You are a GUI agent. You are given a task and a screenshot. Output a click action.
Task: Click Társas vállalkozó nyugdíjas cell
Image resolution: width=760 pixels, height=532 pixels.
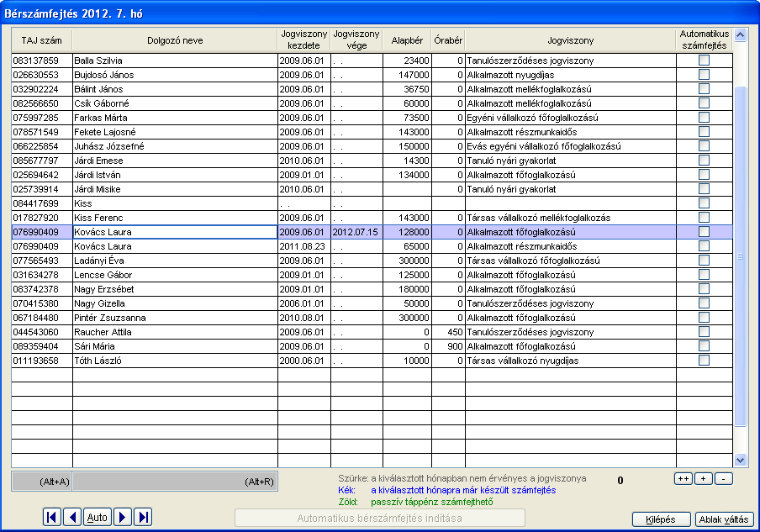click(571, 361)
